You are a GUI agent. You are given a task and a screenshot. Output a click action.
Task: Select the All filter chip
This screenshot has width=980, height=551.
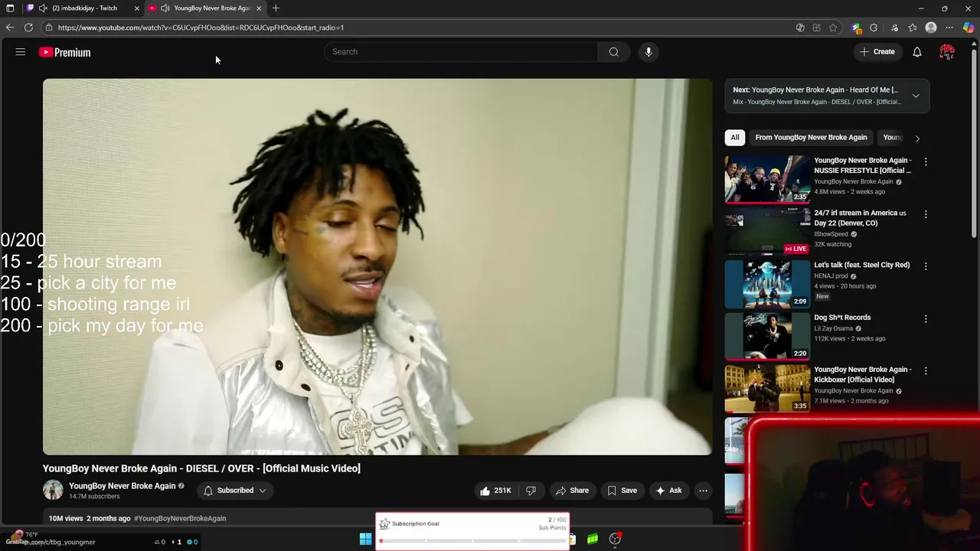click(x=735, y=138)
